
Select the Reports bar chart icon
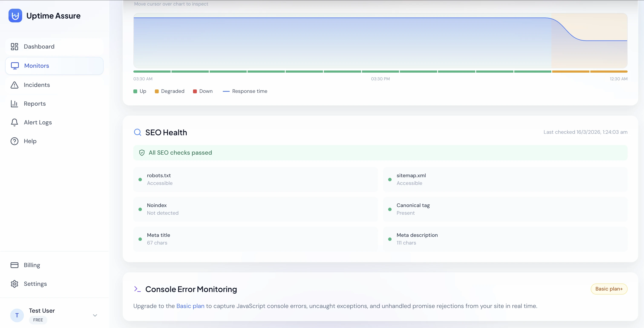[x=14, y=104]
